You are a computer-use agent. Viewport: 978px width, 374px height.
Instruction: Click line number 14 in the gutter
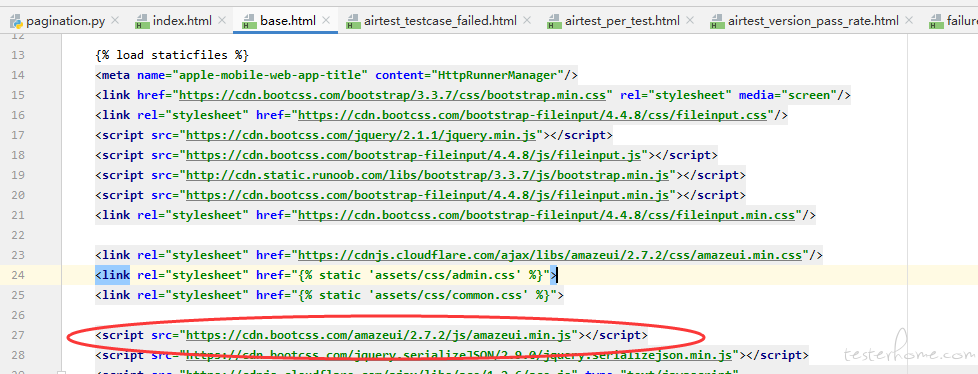coord(18,75)
